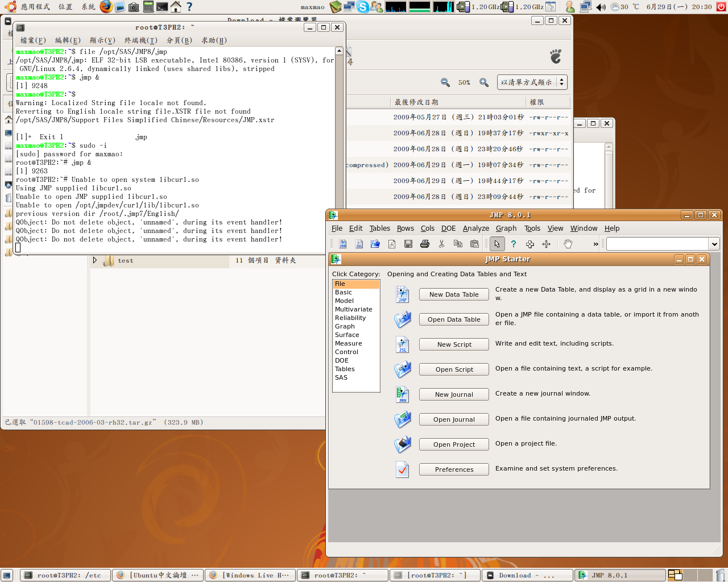The height and width of the screenshot is (582, 728).
Task: Click the Open file toolbar icon in JMP
Action: click(x=375, y=244)
